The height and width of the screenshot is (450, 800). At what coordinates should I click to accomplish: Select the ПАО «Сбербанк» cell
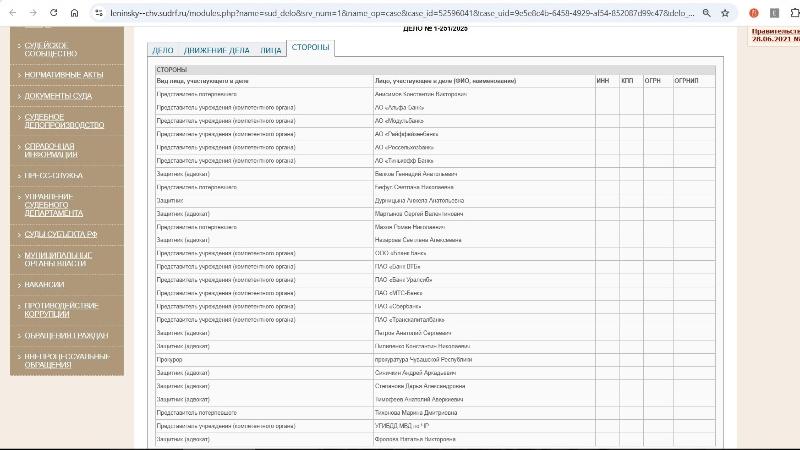[x=484, y=307]
